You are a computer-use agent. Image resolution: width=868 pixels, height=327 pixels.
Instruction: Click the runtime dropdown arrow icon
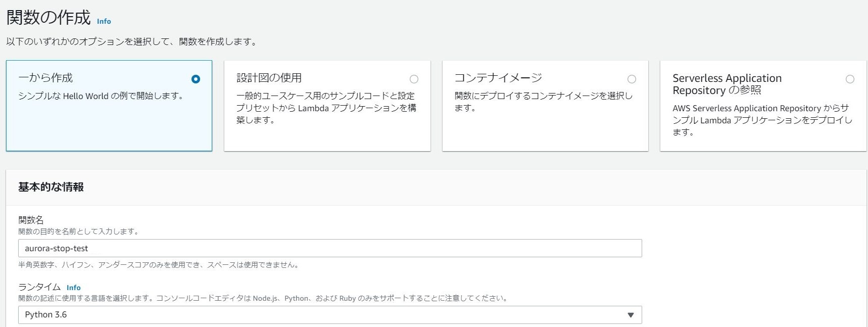[630, 315]
